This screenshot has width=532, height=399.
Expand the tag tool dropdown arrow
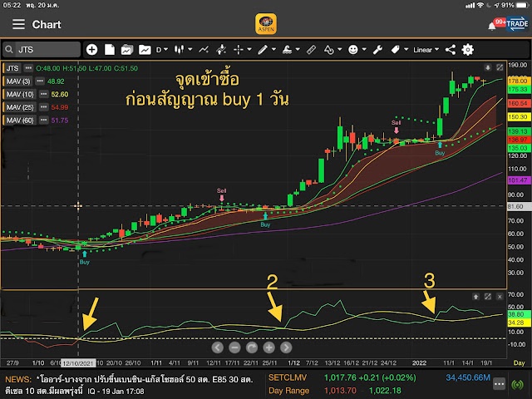click(x=406, y=50)
